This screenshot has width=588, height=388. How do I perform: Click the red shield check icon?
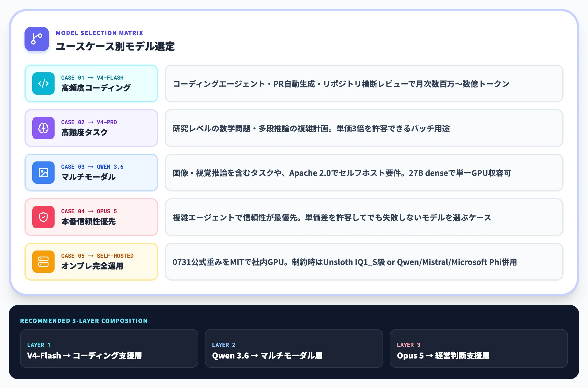[43, 217]
